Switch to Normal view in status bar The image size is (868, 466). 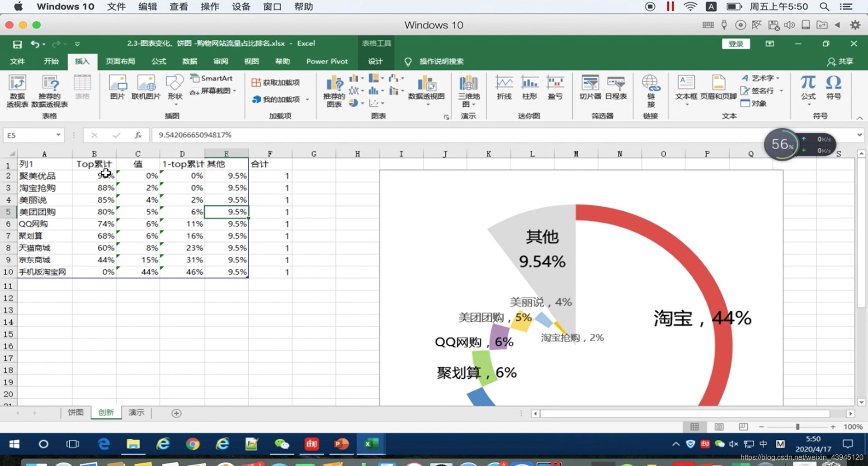tap(695, 427)
